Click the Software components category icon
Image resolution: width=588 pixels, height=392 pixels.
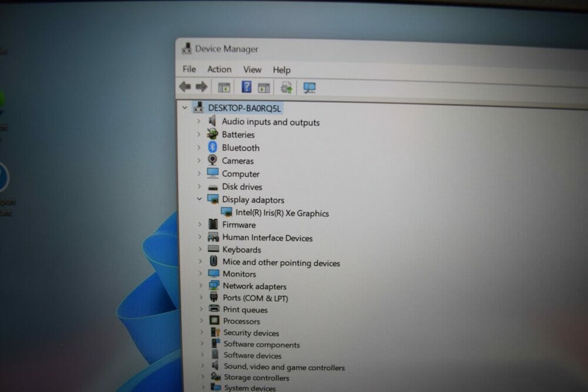(216, 343)
